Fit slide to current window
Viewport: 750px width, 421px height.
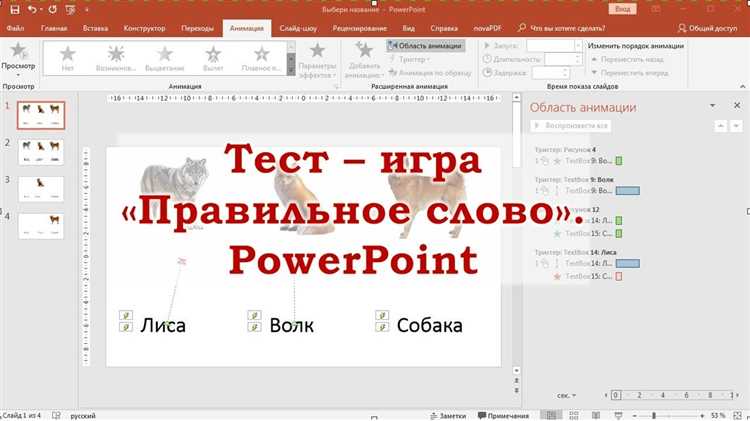coord(738,415)
